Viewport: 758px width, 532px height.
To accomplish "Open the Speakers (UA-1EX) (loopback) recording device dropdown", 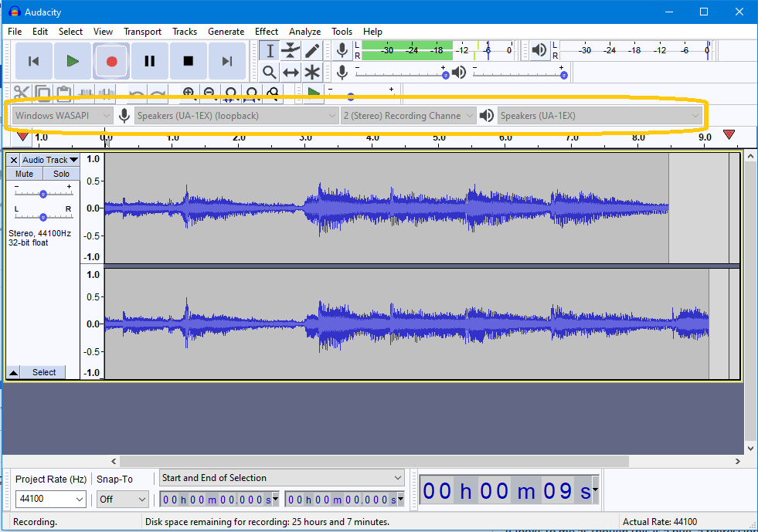I will click(236, 116).
